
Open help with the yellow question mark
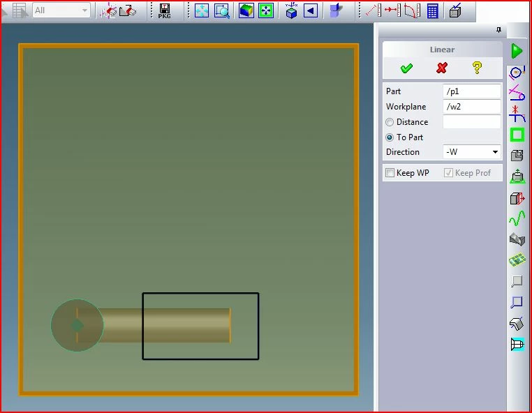tap(477, 68)
